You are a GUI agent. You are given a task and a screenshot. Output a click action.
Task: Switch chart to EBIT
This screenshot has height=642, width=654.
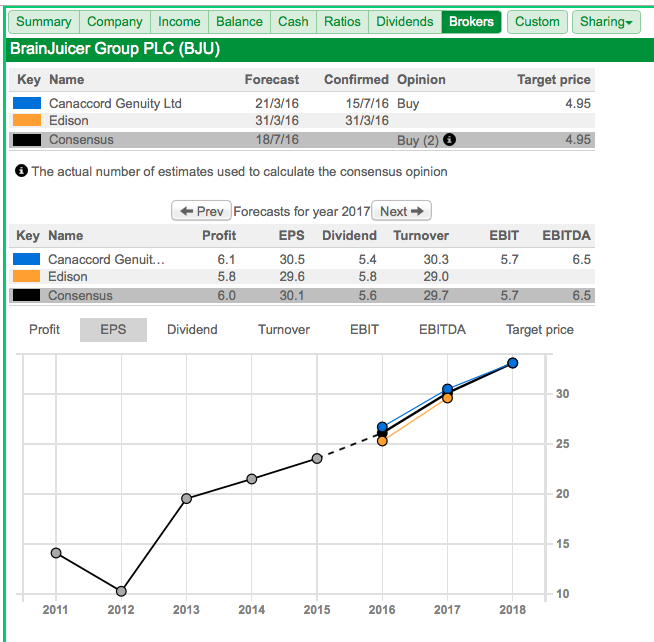tap(364, 330)
